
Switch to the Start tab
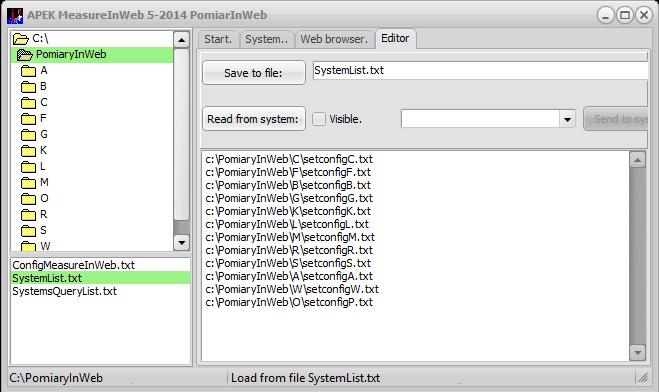[218, 39]
